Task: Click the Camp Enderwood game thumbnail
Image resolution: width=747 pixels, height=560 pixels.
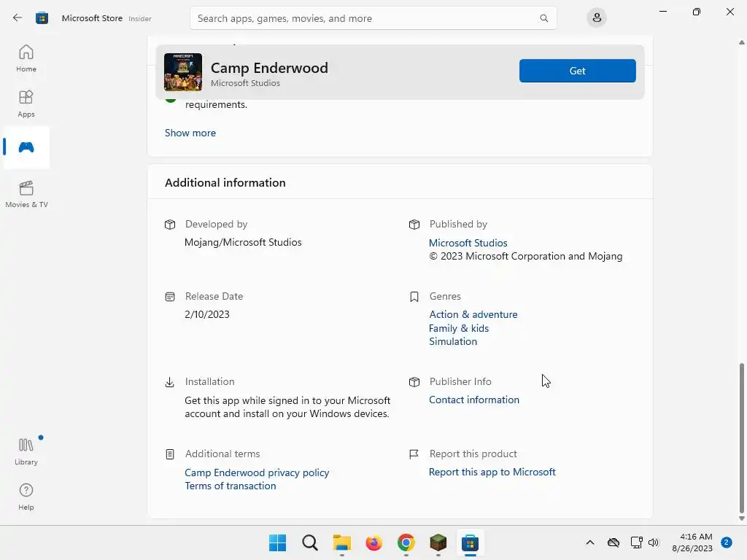Action: point(183,72)
